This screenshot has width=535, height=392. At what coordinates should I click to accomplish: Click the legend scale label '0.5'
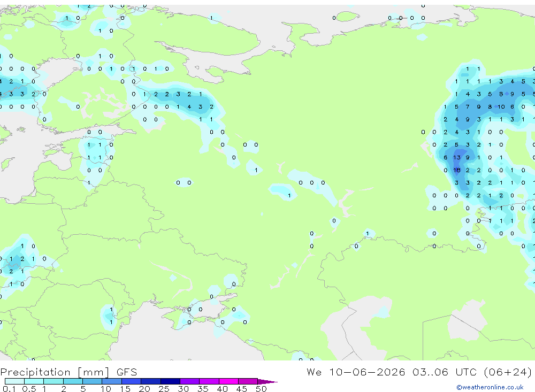[x=29, y=389]
